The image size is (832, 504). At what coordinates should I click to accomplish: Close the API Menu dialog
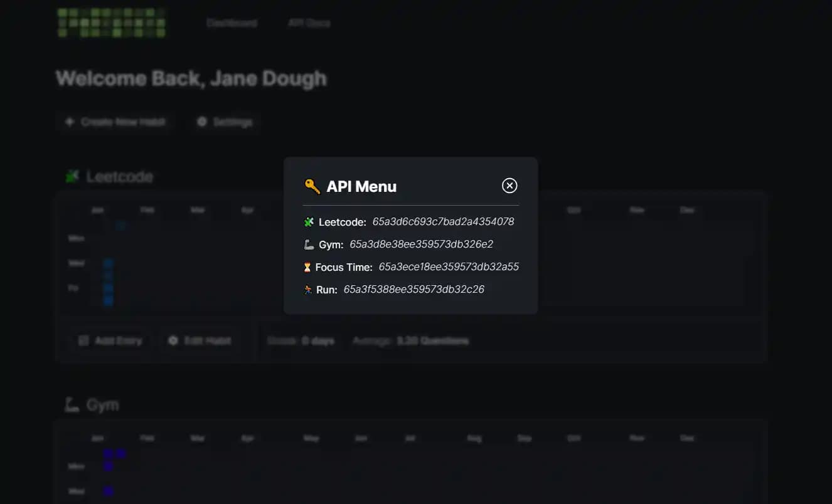[509, 186]
